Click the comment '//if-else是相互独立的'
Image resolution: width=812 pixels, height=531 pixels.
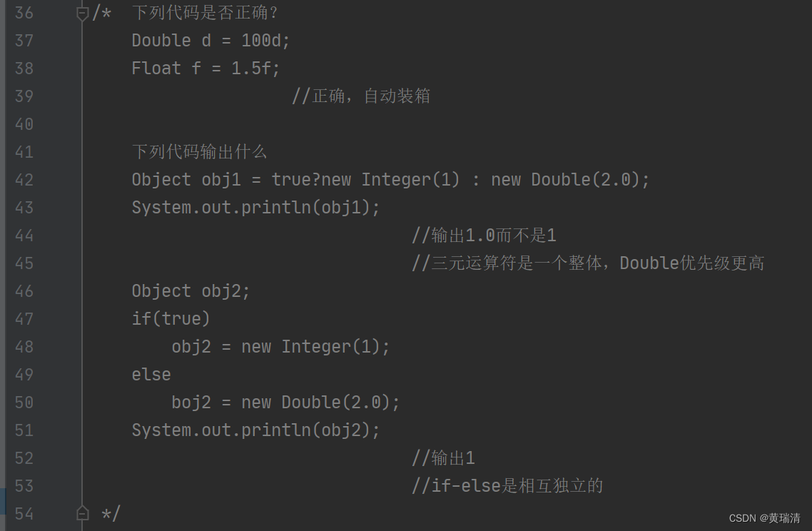507,486
